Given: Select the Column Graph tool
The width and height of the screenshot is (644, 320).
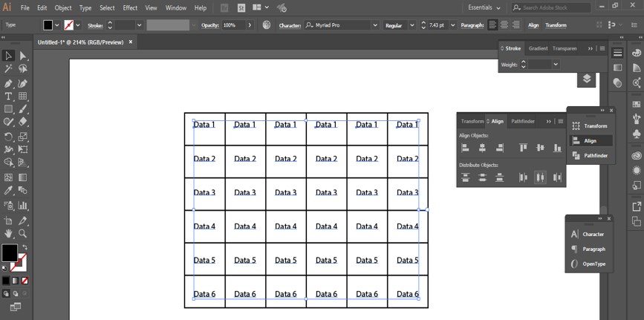Looking at the screenshot, I should [x=22, y=205].
